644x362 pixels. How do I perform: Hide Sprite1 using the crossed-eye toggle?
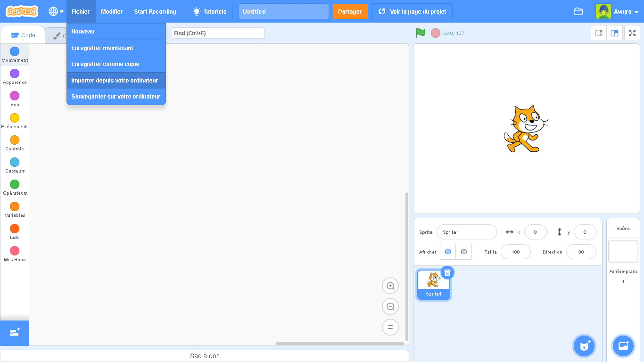463,252
